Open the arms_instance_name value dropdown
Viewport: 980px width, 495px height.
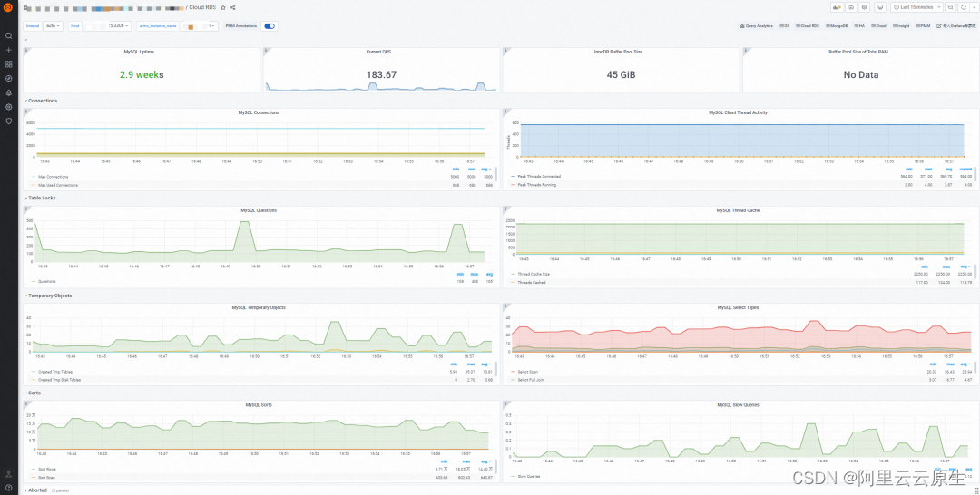click(x=200, y=26)
